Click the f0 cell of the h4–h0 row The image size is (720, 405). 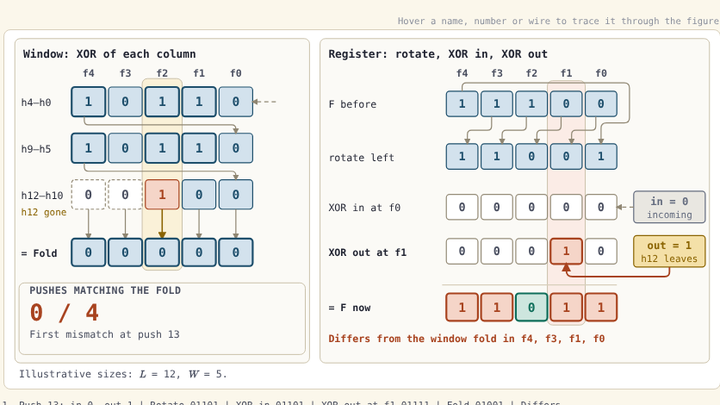click(236, 101)
